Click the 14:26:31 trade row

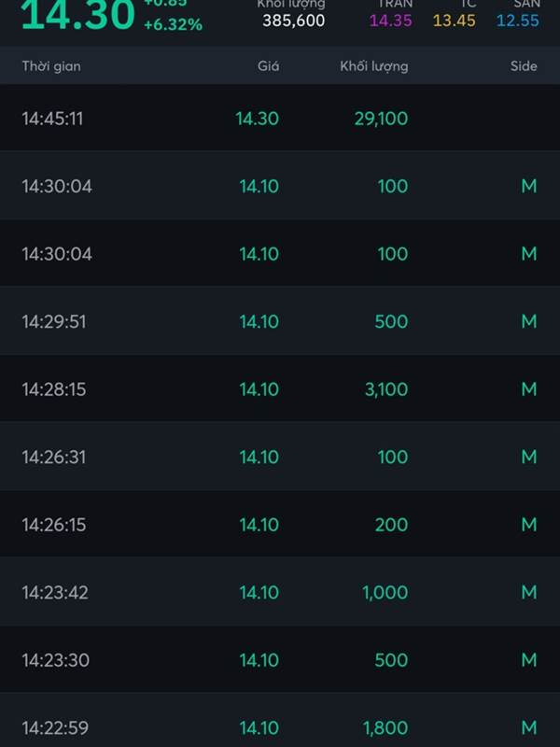pos(280,457)
